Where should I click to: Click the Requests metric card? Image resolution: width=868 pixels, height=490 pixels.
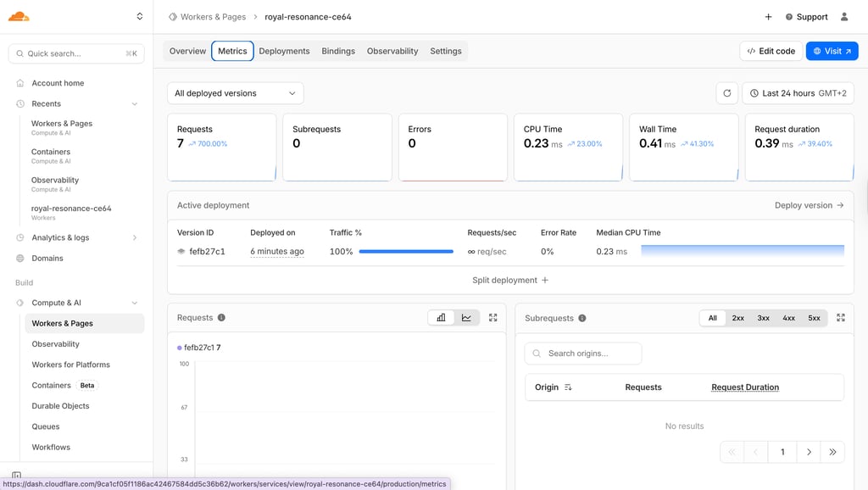(x=222, y=148)
